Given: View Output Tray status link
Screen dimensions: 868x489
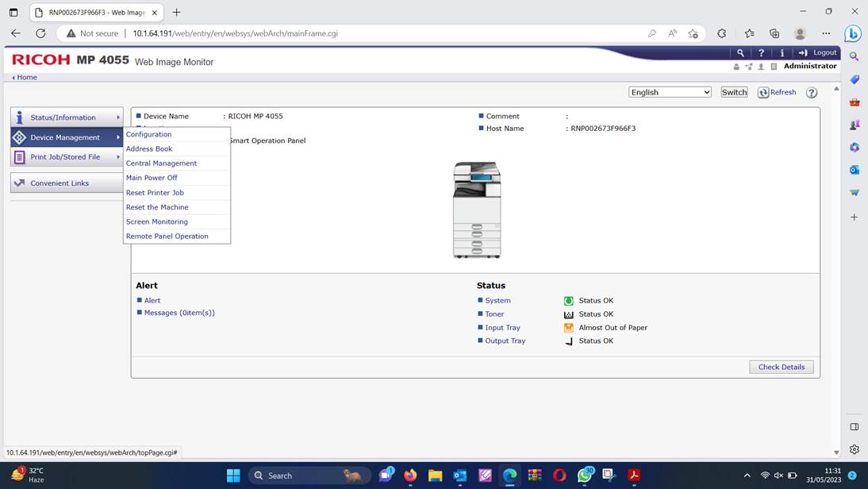Looking at the screenshot, I should tap(505, 341).
